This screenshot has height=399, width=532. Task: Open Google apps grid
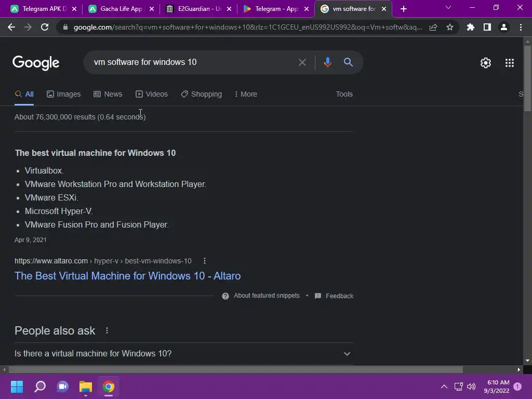pos(509,63)
